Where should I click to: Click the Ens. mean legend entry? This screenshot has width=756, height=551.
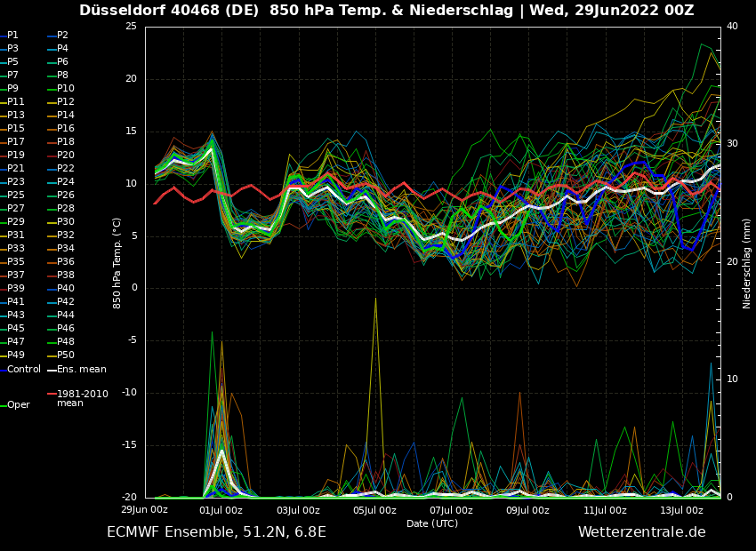(81, 369)
